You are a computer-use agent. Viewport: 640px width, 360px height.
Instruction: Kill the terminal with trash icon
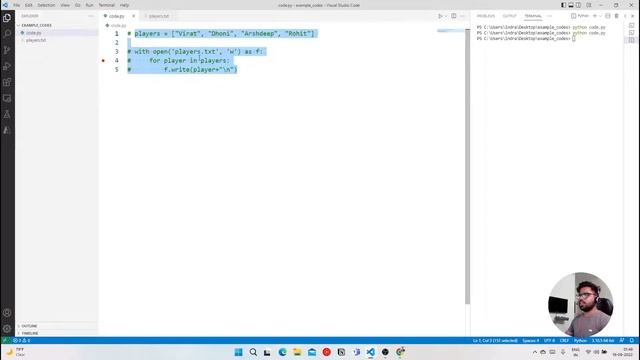(616, 16)
